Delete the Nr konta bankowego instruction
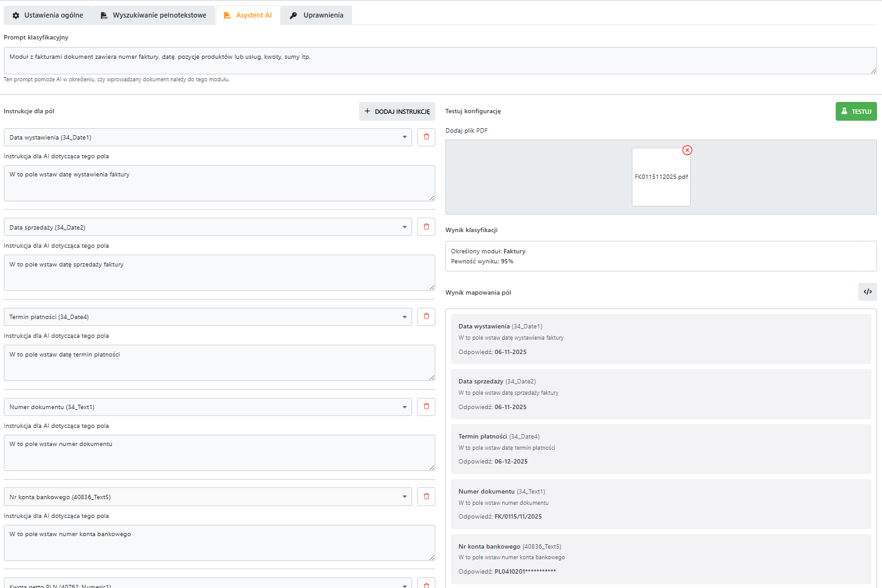 (427, 497)
